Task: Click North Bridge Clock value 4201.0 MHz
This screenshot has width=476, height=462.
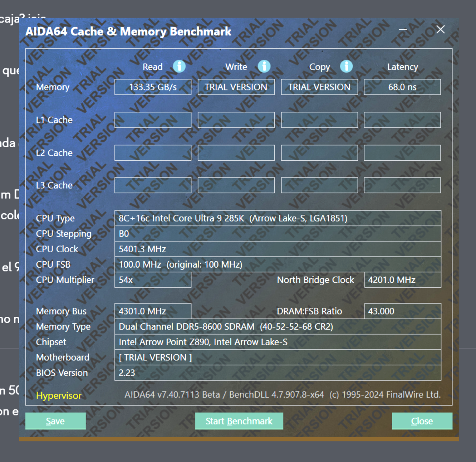Action: 403,280
